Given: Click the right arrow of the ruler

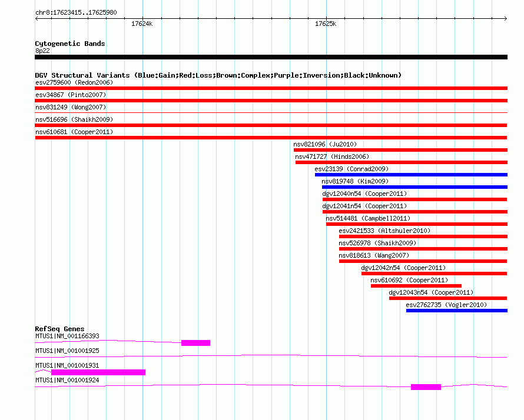Looking at the screenshot, I should [x=506, y=18].
